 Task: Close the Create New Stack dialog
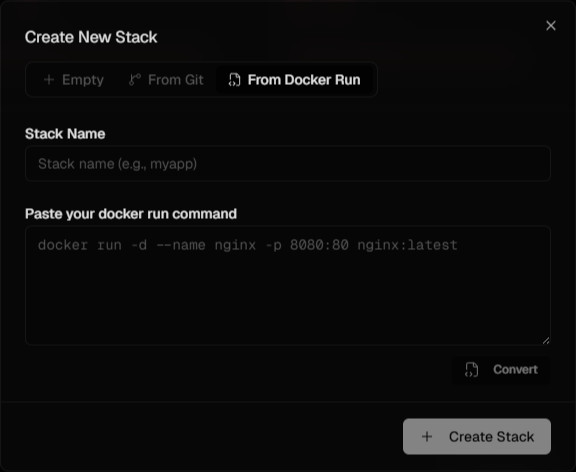(551, 26)
